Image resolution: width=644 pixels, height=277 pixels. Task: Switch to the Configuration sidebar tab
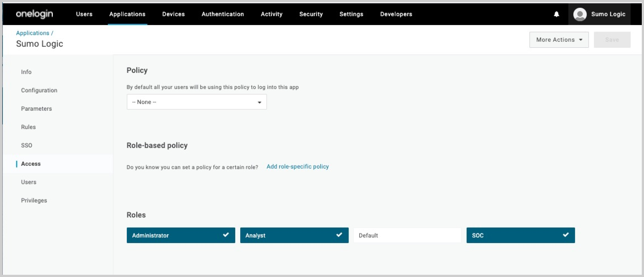(x=39, y=91)
